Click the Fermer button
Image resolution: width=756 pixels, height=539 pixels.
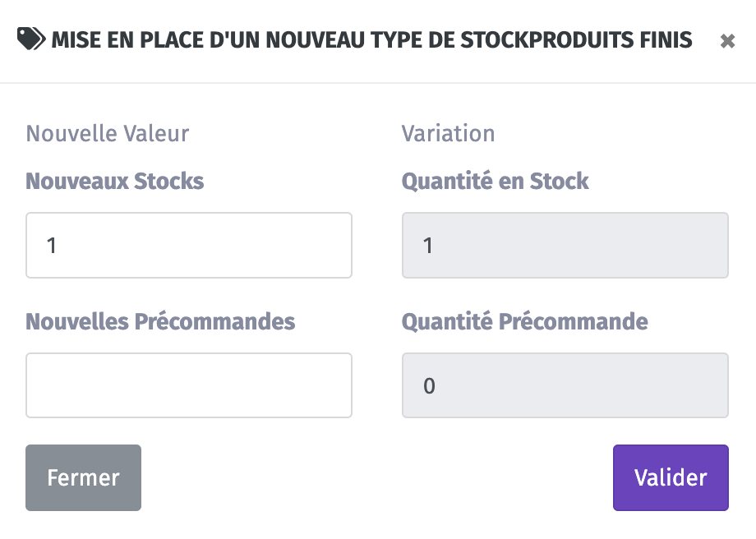click(84, 477)
